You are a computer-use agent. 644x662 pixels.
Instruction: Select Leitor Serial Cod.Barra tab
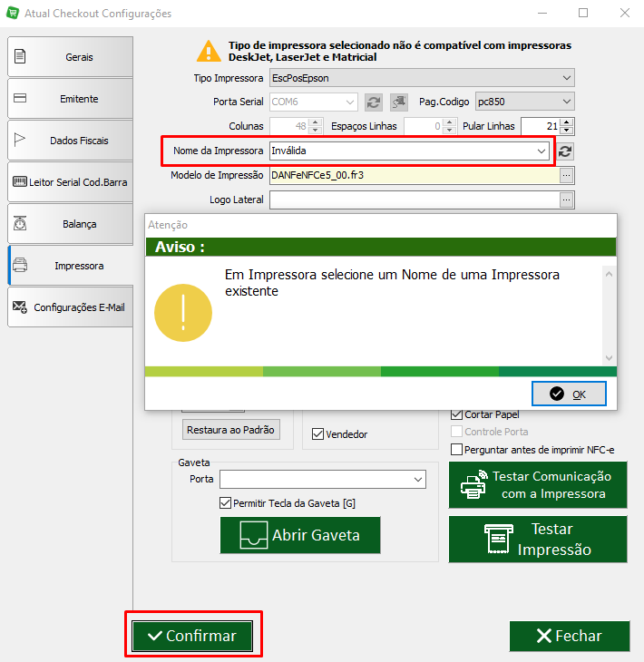pos(70,182)
